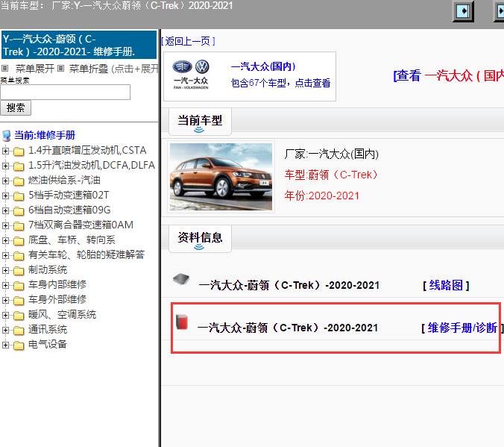Click folder icon beside 车身外部维修
The width and height of the screenshot is (504, 447).
[x=19, y=300]
